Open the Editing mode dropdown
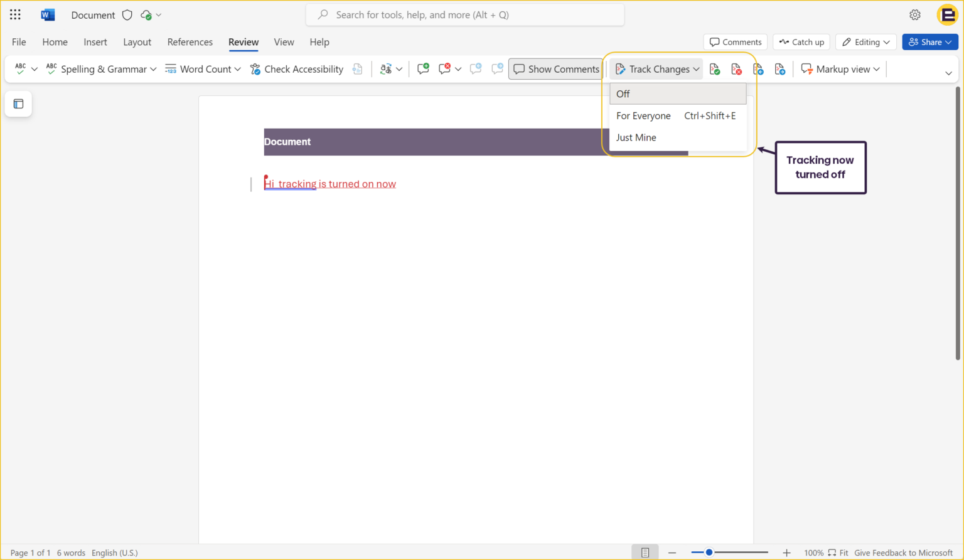Viewport: 964px width, 560px height. tap(865, 41)
